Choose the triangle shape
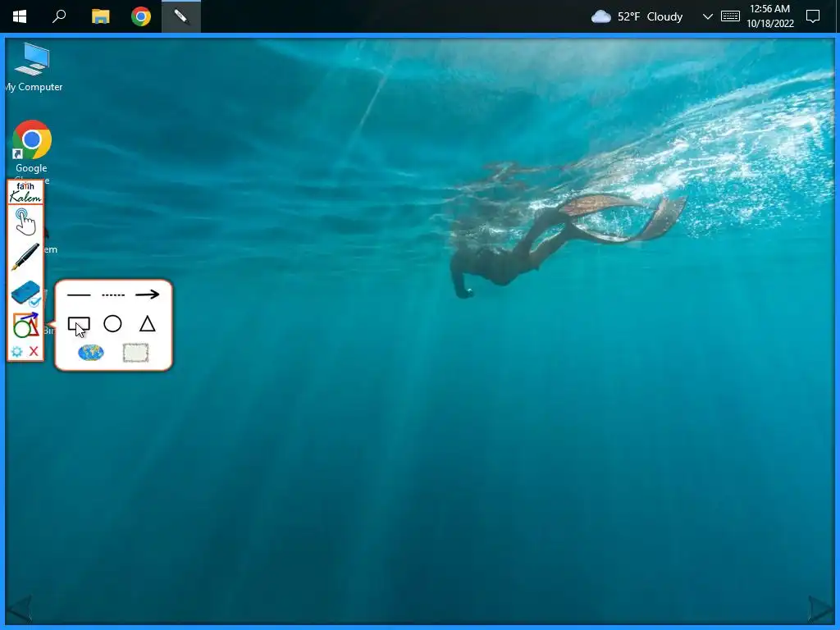The image size is (840, 630). [148, 323]
